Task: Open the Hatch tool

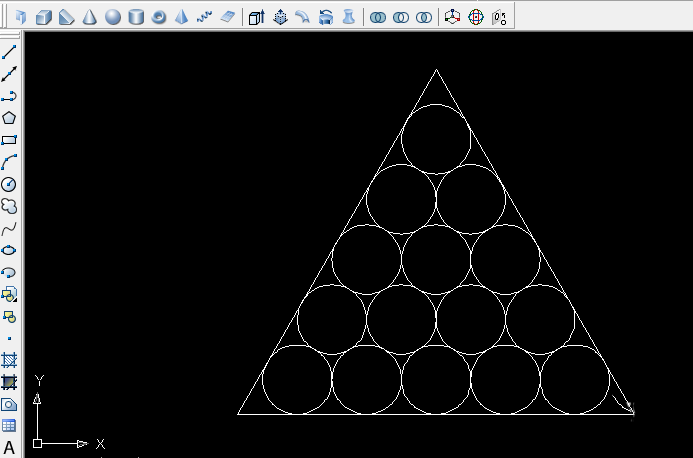Action: click(9, 360)
